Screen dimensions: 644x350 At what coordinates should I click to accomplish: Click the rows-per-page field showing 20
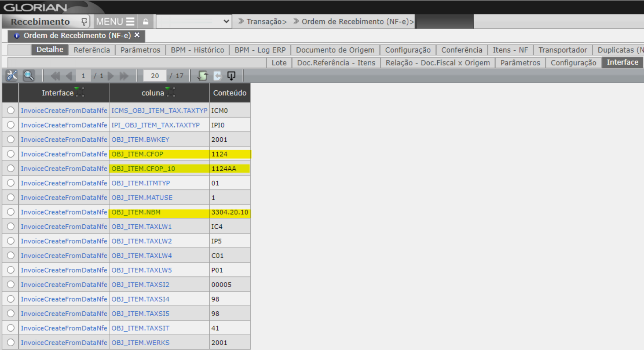point(155,76)
